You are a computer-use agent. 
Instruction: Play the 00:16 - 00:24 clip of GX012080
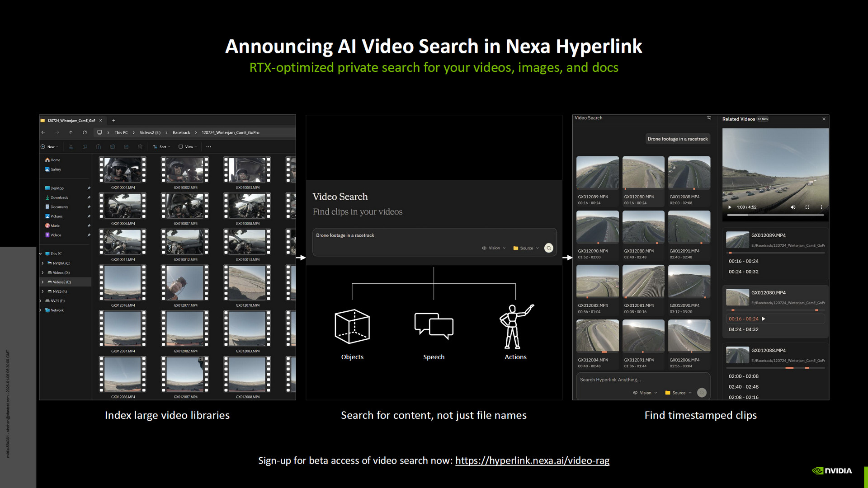tap(764, 319)
